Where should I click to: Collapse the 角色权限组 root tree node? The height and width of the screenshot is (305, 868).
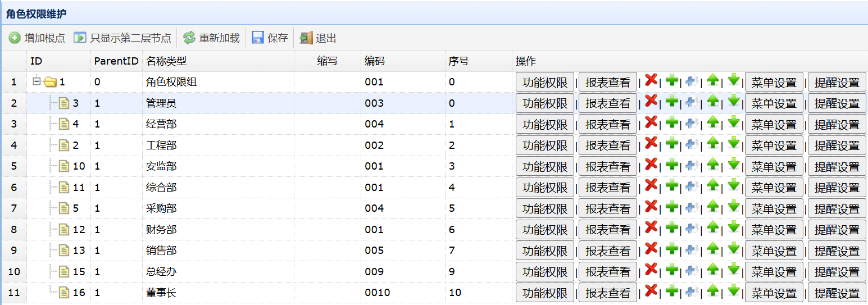[37, 82]
